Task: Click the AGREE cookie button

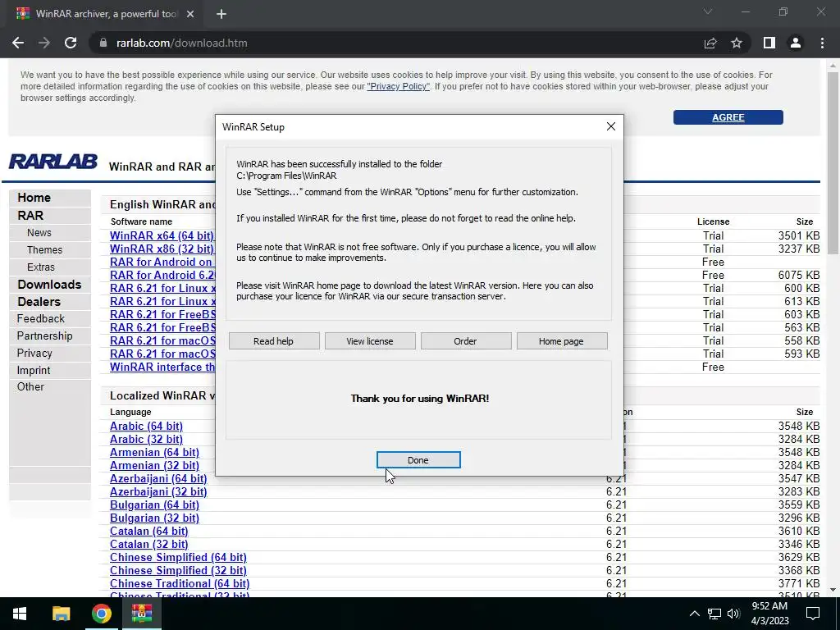Action: [728, 117]
